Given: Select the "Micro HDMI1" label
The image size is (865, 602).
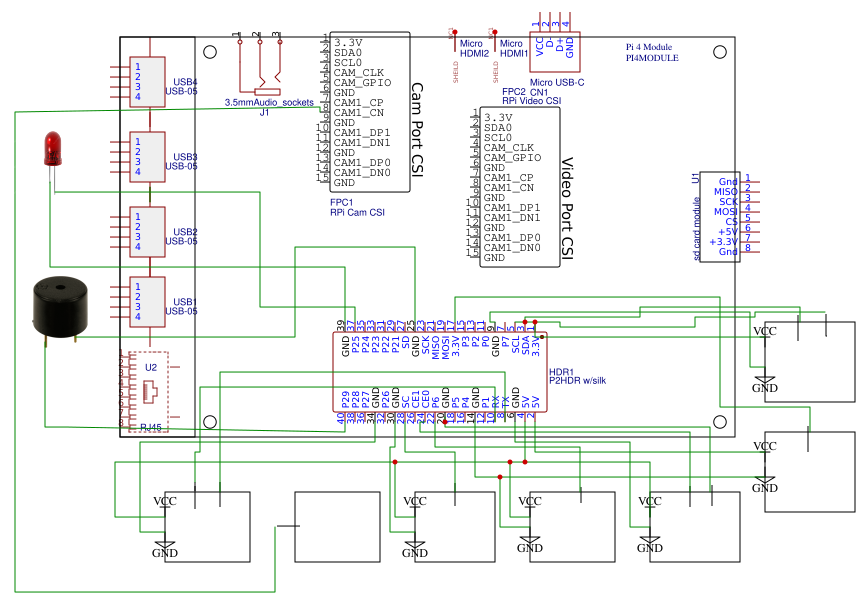Looking at the screenshot, I should click(514, 49).
